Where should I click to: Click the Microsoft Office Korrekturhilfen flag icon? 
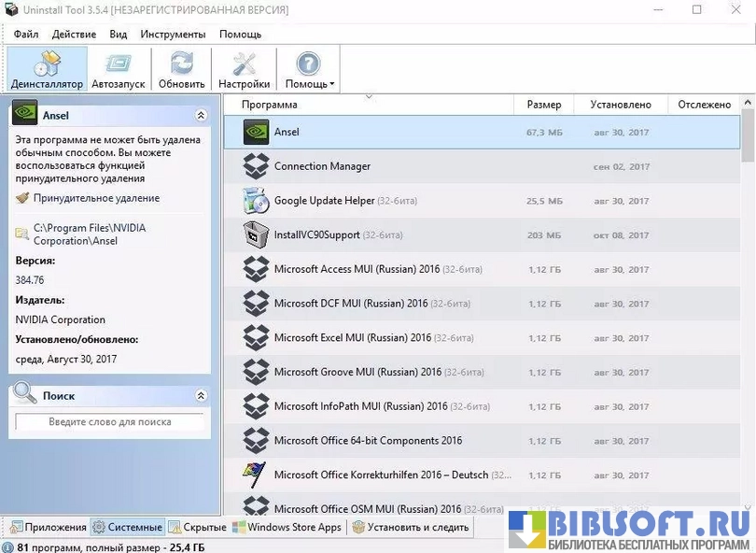tap(256, 475)
